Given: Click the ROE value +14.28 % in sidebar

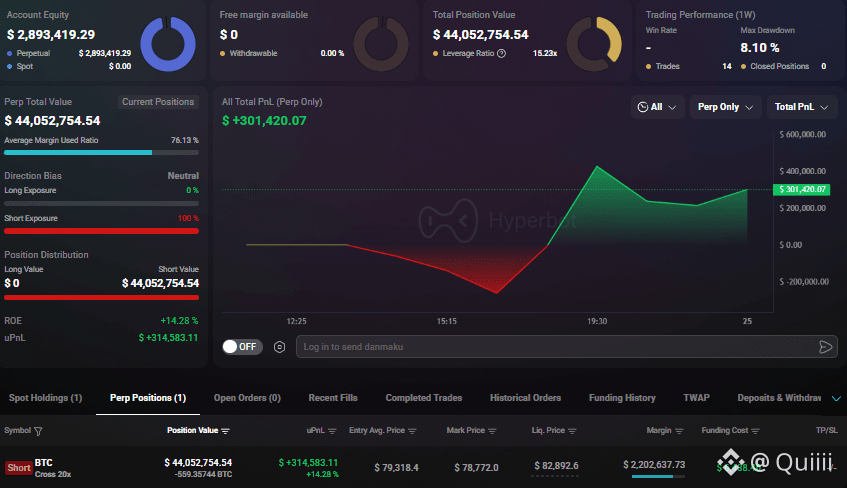Looking at the screenshot, I should coord(179,321).
